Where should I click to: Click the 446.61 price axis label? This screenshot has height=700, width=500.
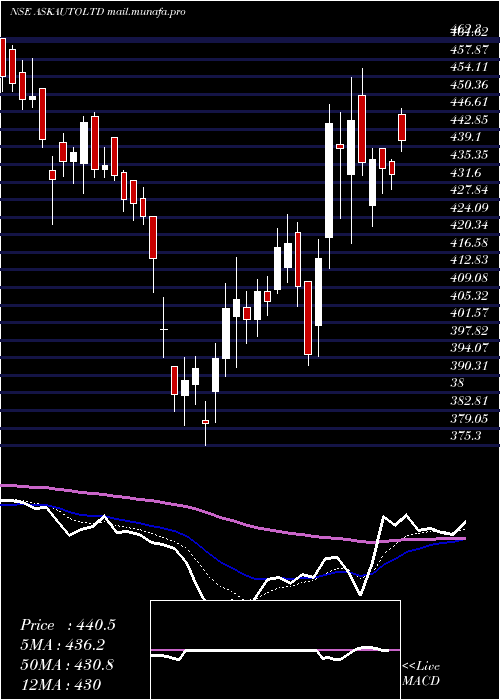point(470,102)
